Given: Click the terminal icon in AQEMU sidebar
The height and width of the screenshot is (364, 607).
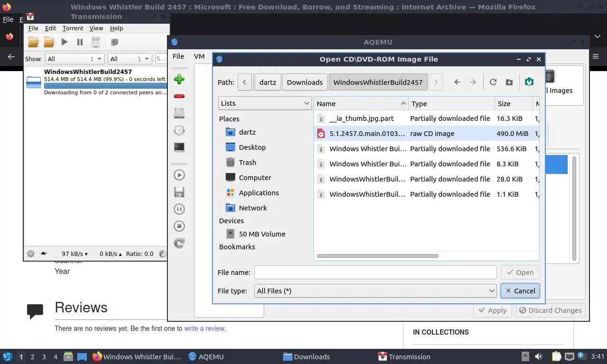Looking at the screenshot, I should tap(179, 147).
